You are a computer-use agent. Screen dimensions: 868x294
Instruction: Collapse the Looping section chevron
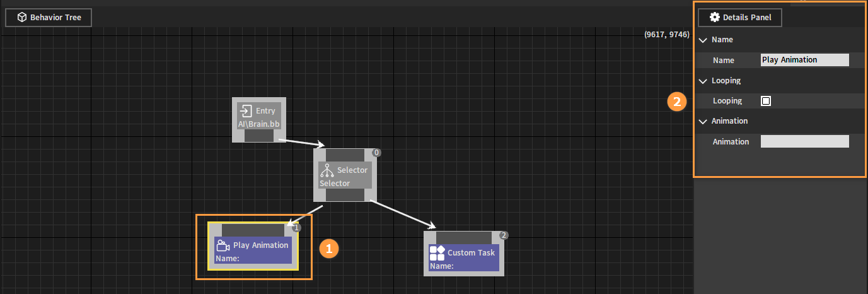[x=703, y=81]
